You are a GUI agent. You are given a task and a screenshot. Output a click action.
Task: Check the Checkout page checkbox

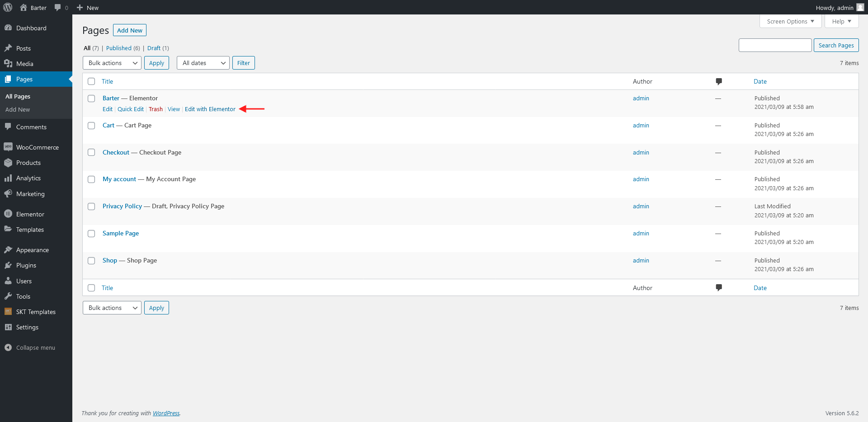coord(91,152)
